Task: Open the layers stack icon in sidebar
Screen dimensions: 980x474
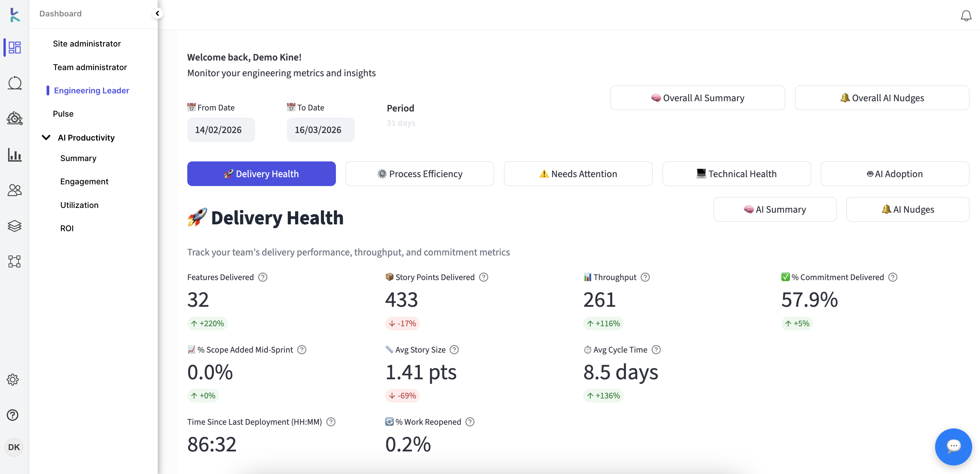Action: 14,226
